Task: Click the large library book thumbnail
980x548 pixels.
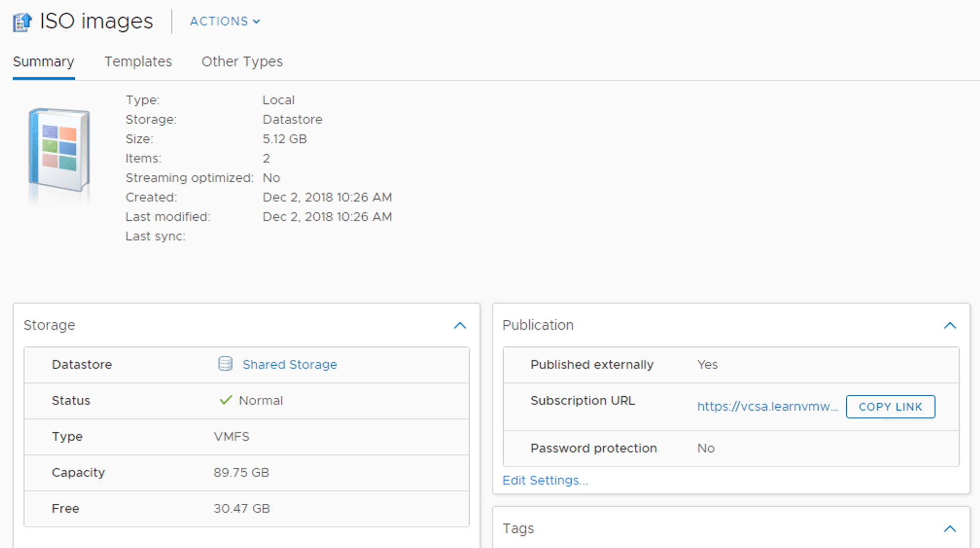Action: click(x=59, y=150)
